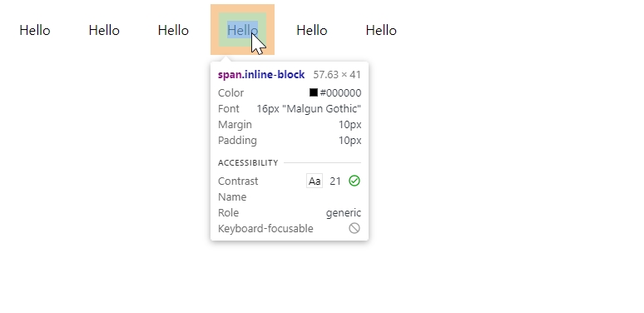Viewport: 644px width, 313px height.
Task: Click the highlighted blue Hello text
Action: coord(242,30)
